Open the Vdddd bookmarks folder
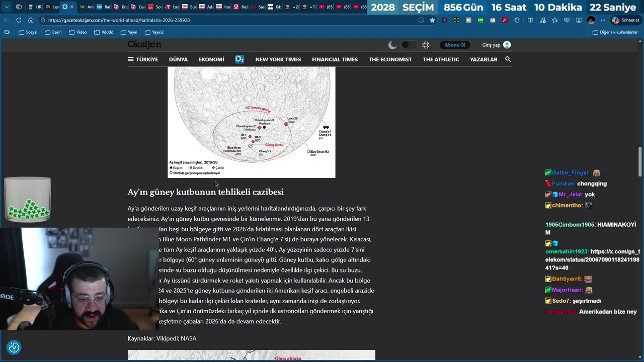 pyautogui.click(x=104, y=32)
